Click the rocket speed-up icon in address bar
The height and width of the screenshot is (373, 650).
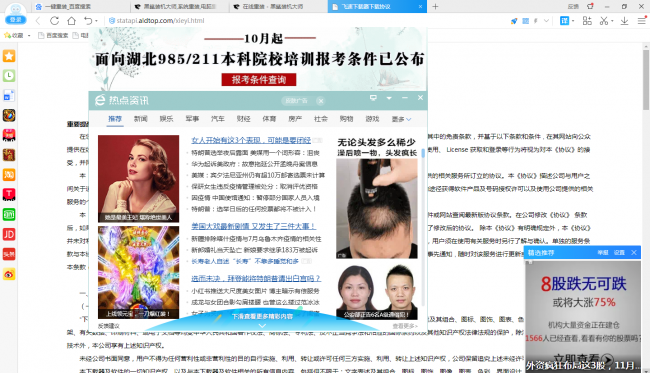[514, 21]
